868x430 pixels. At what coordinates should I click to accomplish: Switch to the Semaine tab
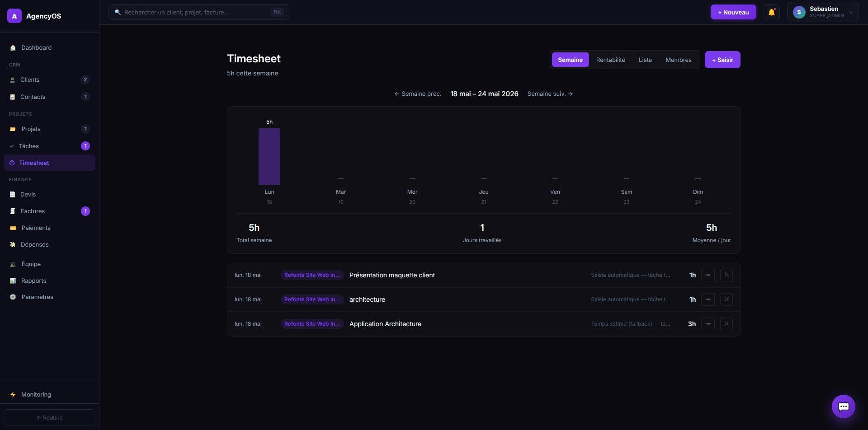point(570,60)
